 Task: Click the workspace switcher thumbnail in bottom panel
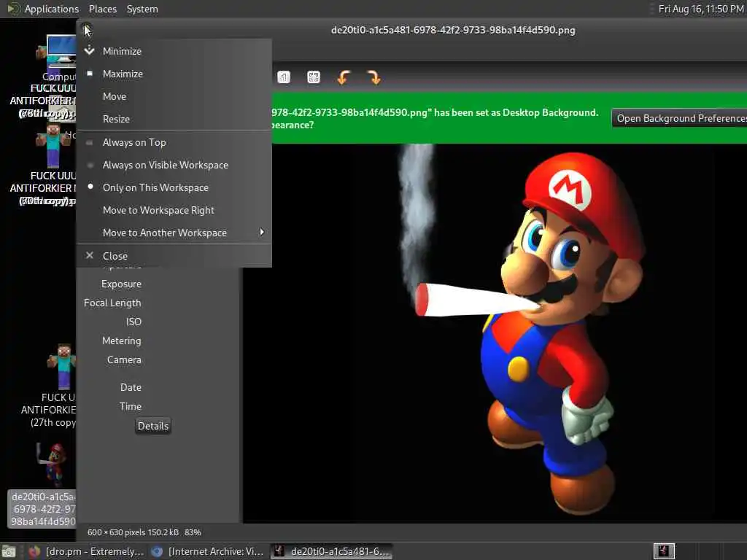tap(664, 551)
